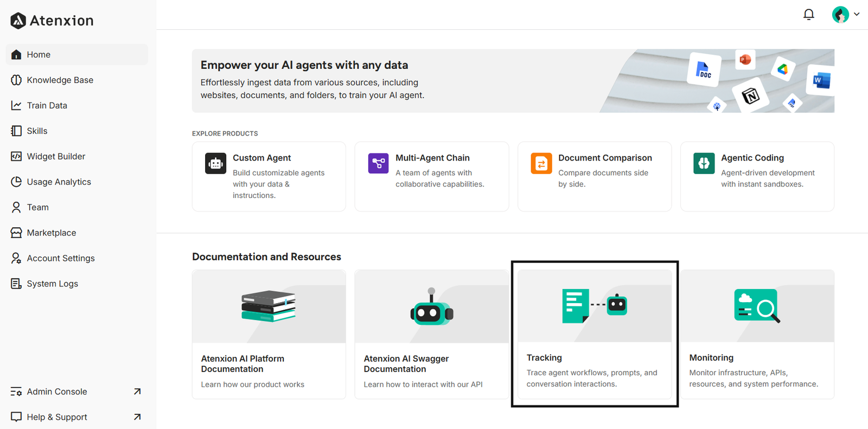This screenshot has width=868, height=429.
Task: Expand the user profile avatar dropdown
Action: point(845,15)
